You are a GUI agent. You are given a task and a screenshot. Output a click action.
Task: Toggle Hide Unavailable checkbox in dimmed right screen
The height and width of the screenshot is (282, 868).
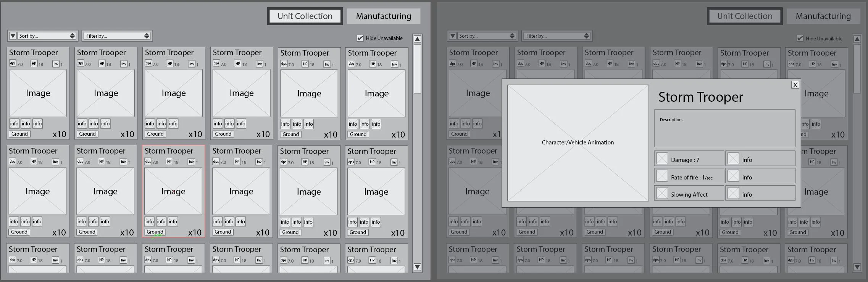pyautogui.click(x=800, y=38)
